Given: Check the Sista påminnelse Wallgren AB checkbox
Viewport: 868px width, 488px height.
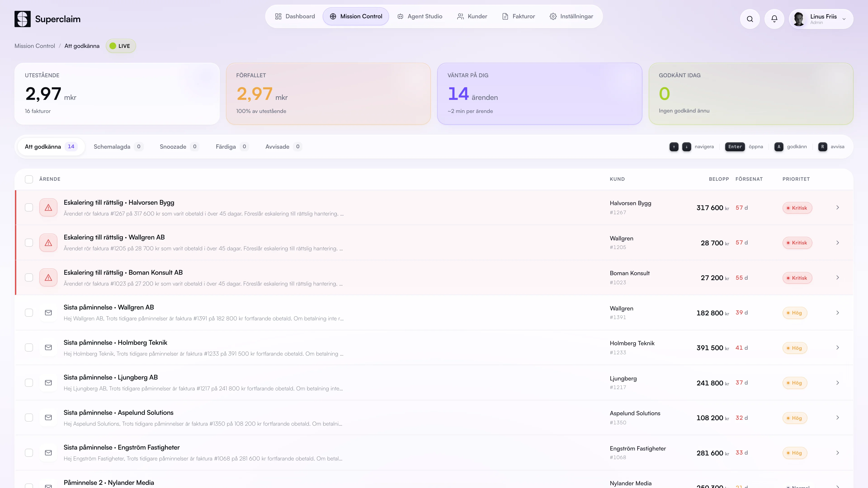Looking at the screenshot, I should 29,312.
